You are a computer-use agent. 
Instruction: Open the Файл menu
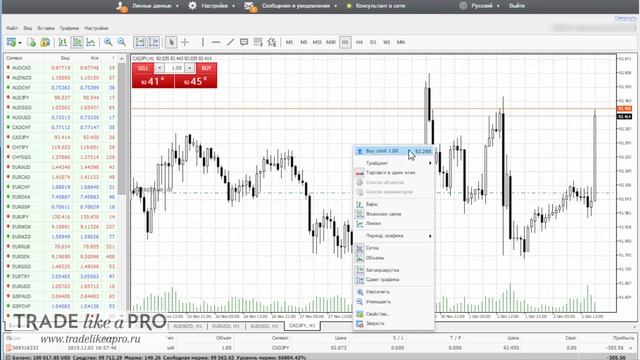(x=12, y=28)
